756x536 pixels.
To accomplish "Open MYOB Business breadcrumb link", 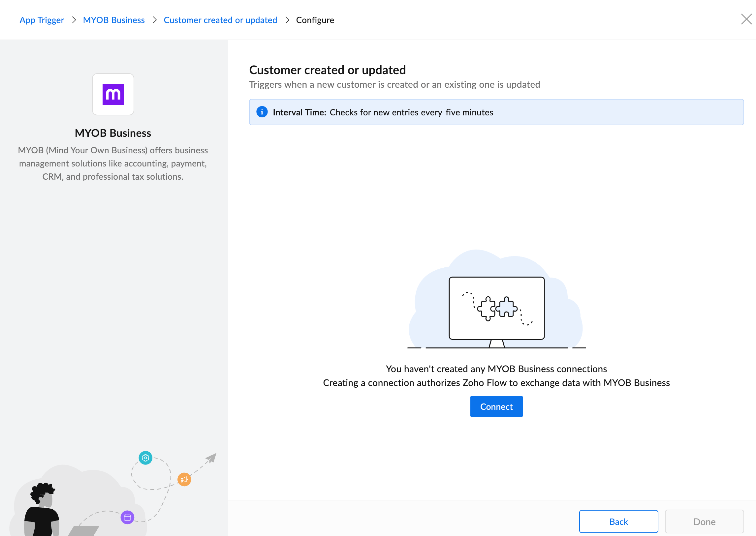I will click(114, 20).
